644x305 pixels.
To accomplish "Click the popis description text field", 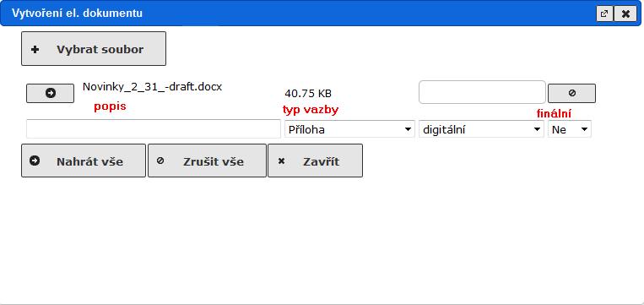I will click(154, 129).
